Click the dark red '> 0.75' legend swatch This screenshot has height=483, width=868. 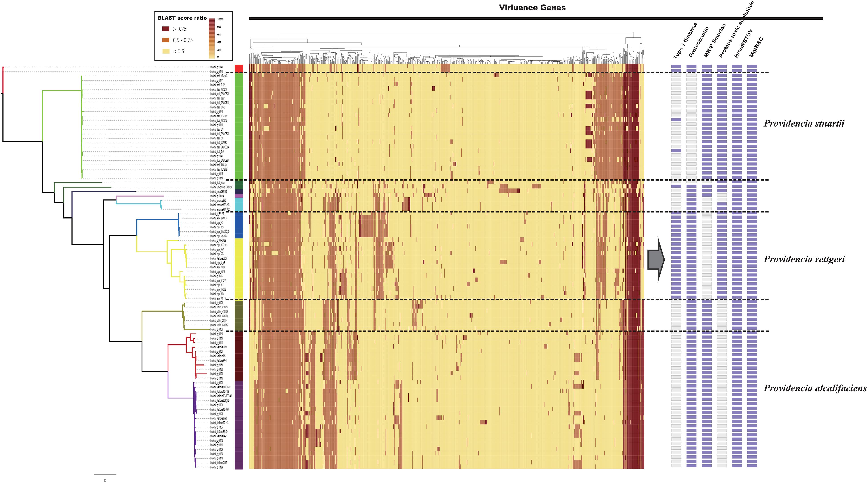coord(165,29)
